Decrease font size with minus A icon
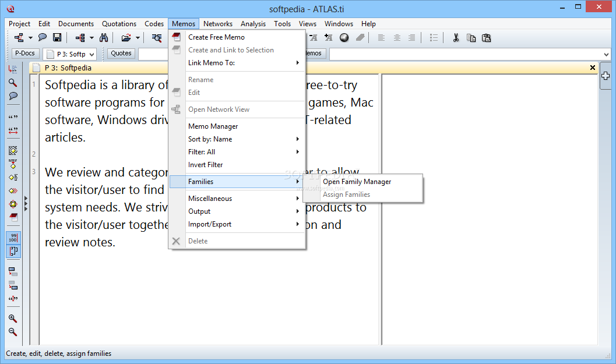 tap(313, 38)
